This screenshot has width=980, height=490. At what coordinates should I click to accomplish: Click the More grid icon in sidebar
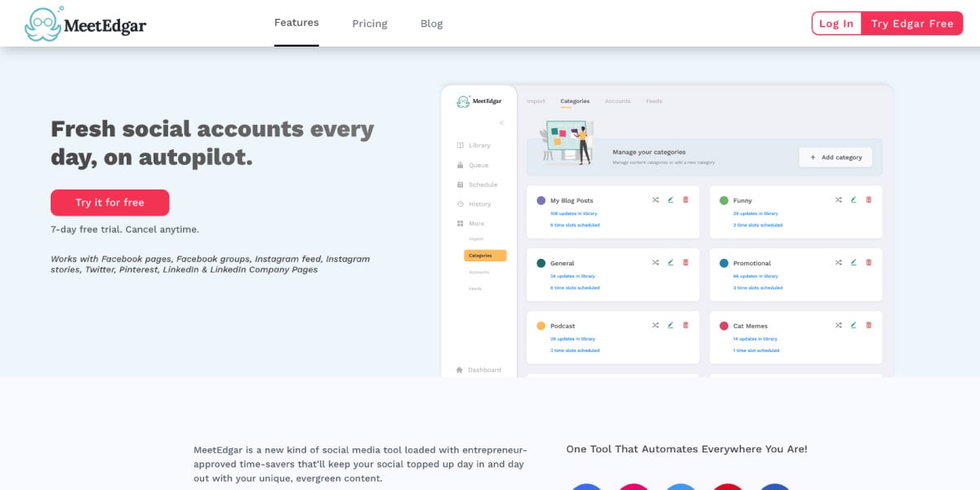[461, 224]
